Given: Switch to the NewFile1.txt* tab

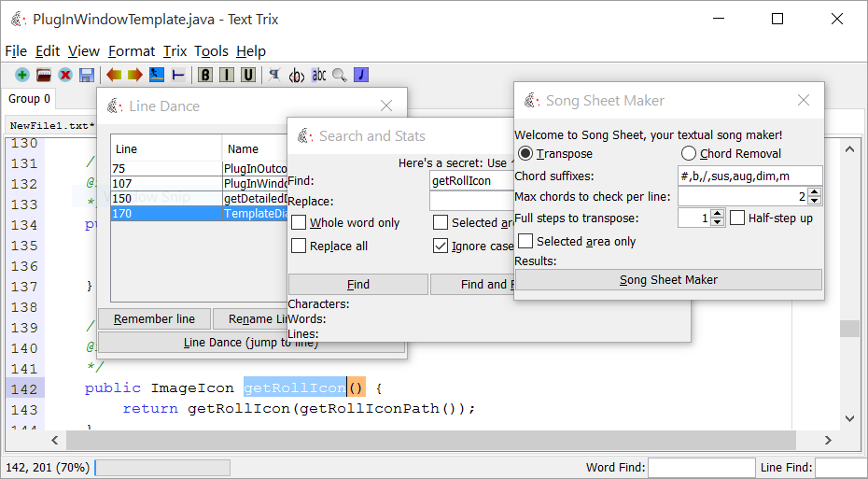Looking at the screenshot, I should 52,126.
